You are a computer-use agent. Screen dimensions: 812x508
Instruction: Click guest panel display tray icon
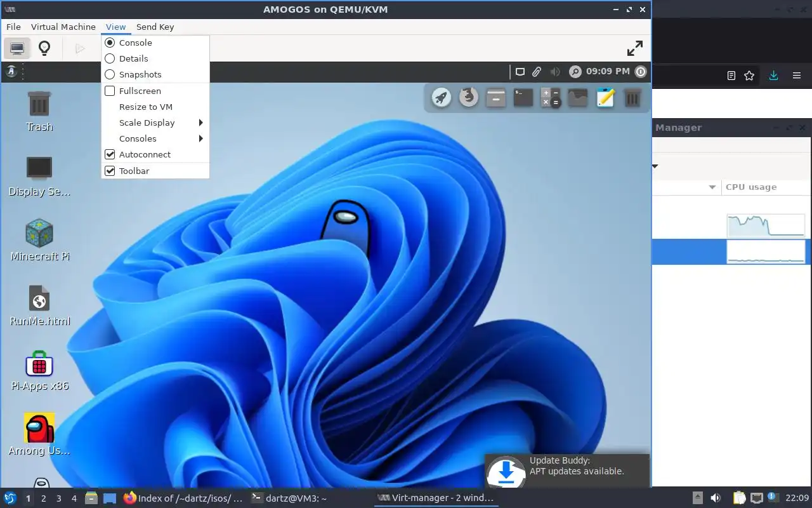click(x=520, y=72)
